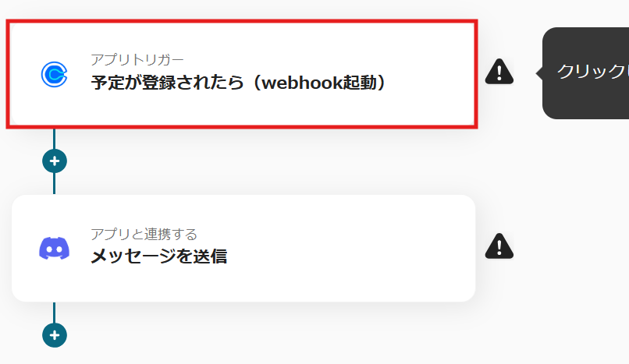629x364 pixels.
Task: Click connector line between trigger and plus button
Action: (x=54, y=139)
